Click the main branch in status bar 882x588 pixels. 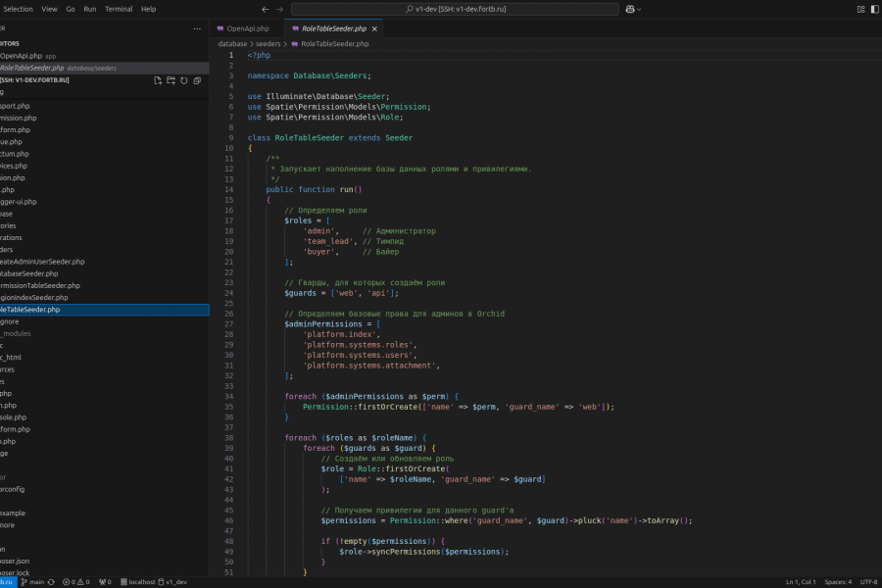(x=32, y=582)
